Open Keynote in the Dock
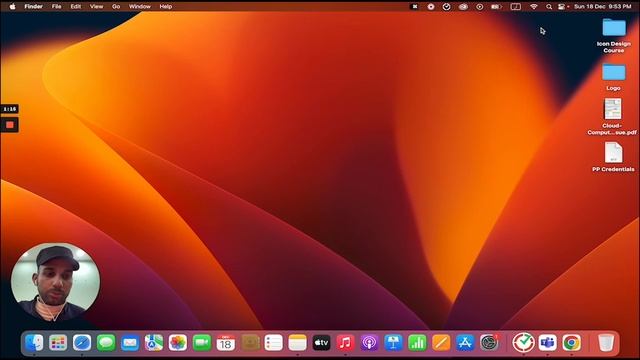Screen dimensions: 640x360 point(393,343)
